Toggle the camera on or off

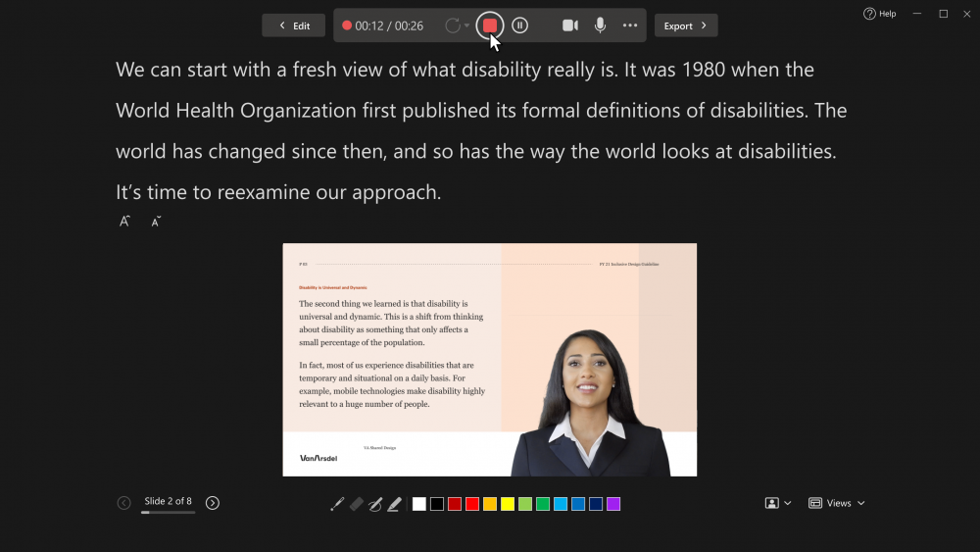[570, 25]
